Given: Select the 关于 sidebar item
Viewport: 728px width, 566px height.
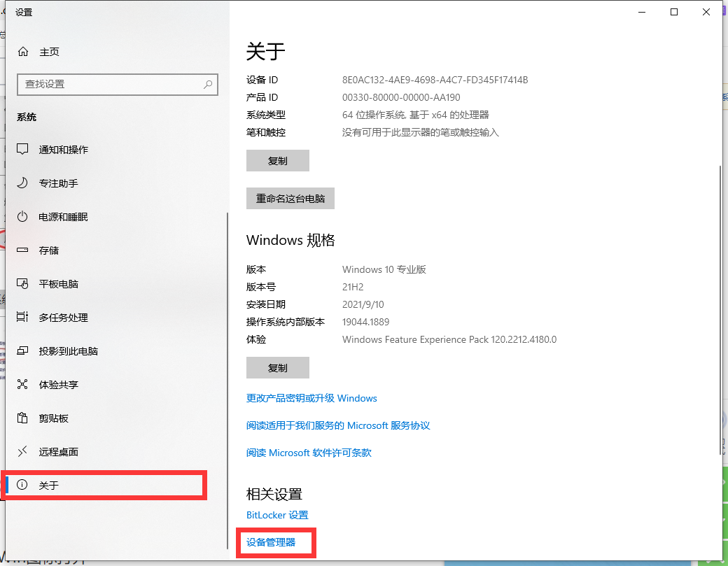Looking at the screenshot, I should tap(49, 486).
